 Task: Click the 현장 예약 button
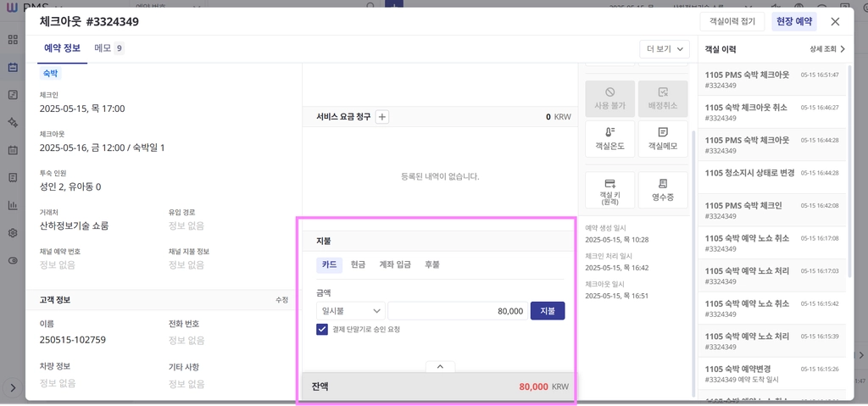[793, 21]
